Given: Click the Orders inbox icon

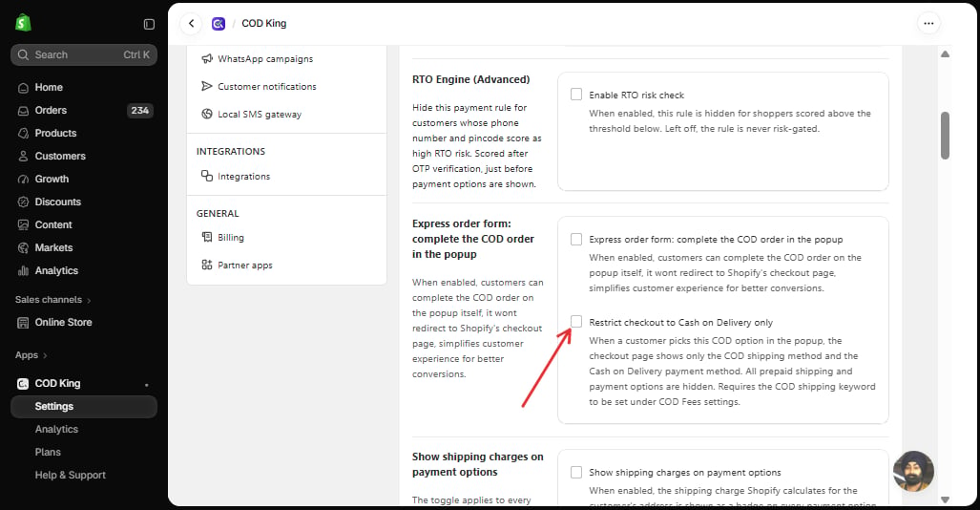Looking at the screenshot, I should pos(23,111).
